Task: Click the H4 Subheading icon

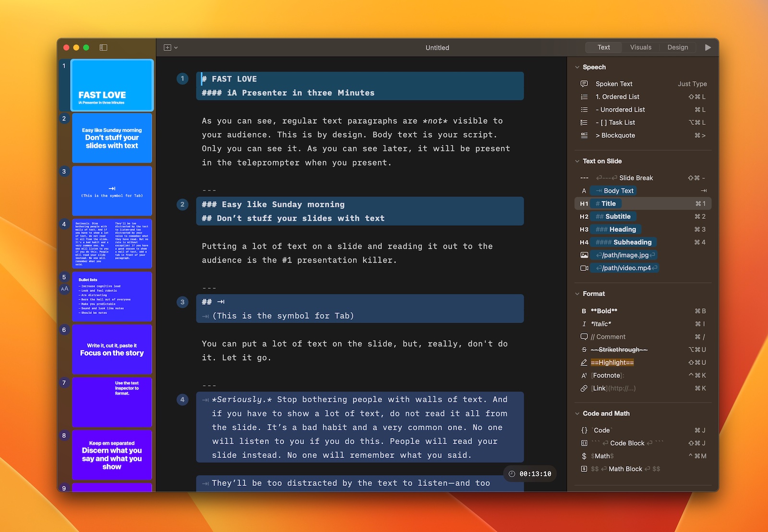Action: click(x=584, y=242)
